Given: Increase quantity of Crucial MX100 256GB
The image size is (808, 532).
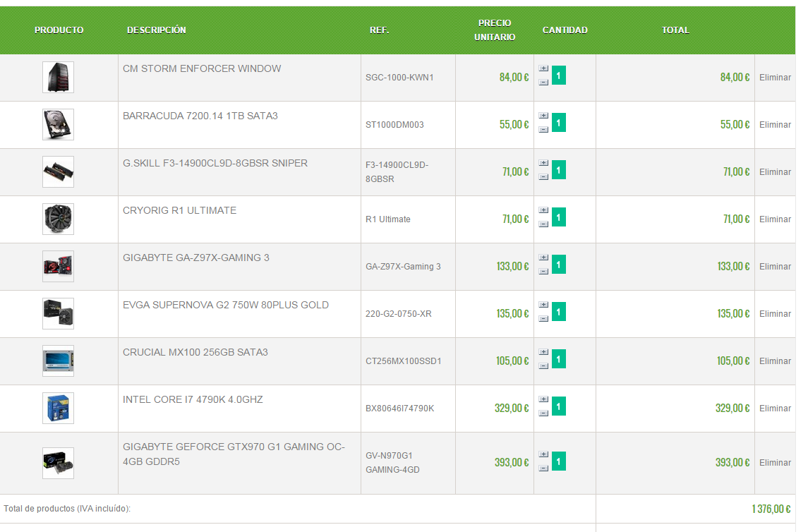Looking at the screenshot, I should tap(543, 352).
